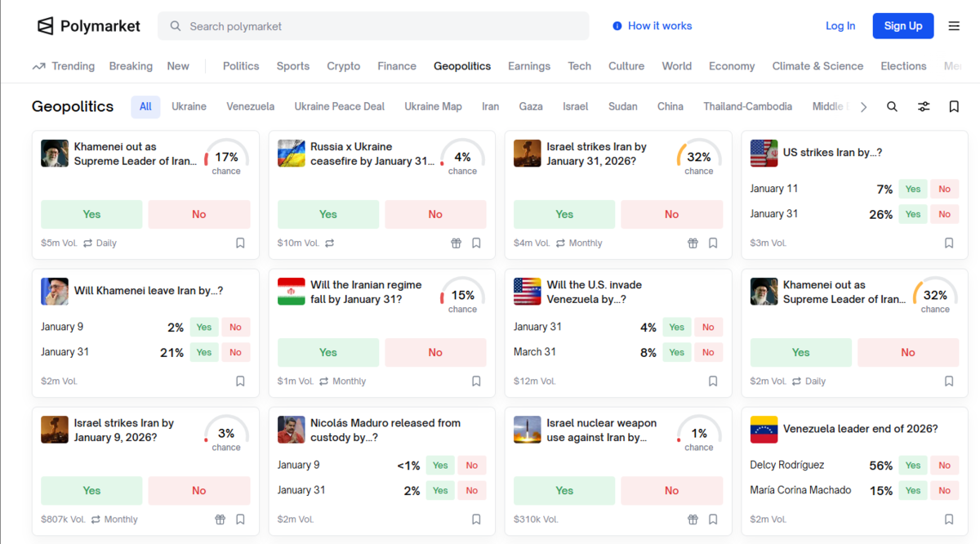
Task: Select the Ukraine Peace Deal filter tab
Action: (x=340, y=107)
